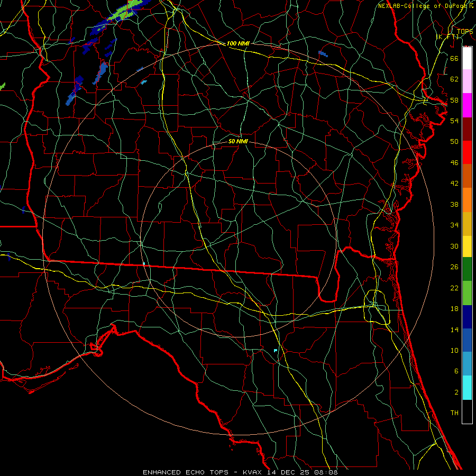Pick the bright red legend swatch
476x476 pixels.
467,152
